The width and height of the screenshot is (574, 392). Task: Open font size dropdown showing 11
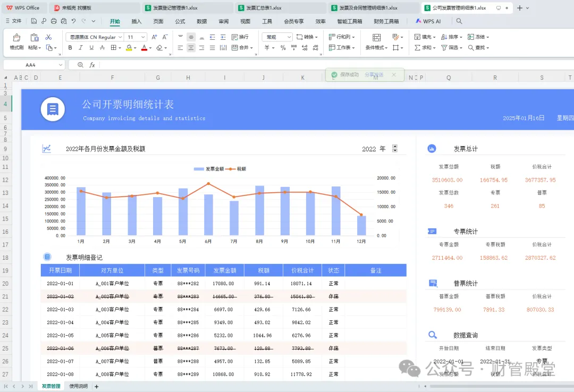click(143, 37)
